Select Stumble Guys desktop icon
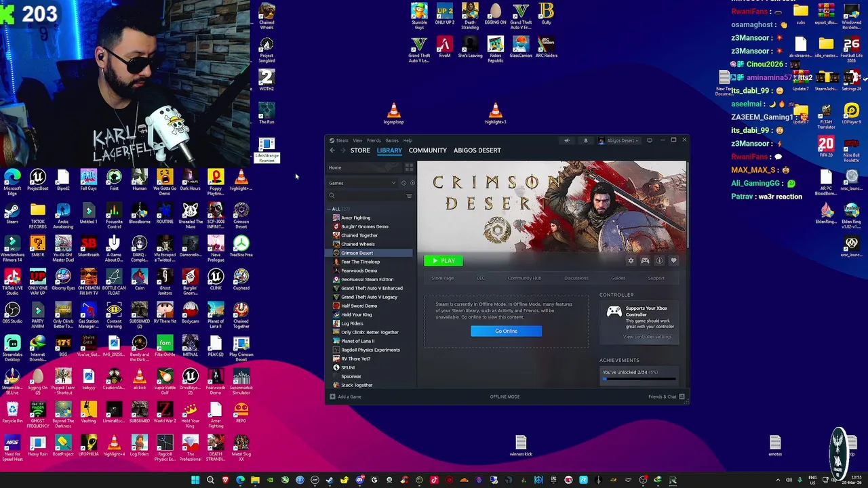 (419, 16)
